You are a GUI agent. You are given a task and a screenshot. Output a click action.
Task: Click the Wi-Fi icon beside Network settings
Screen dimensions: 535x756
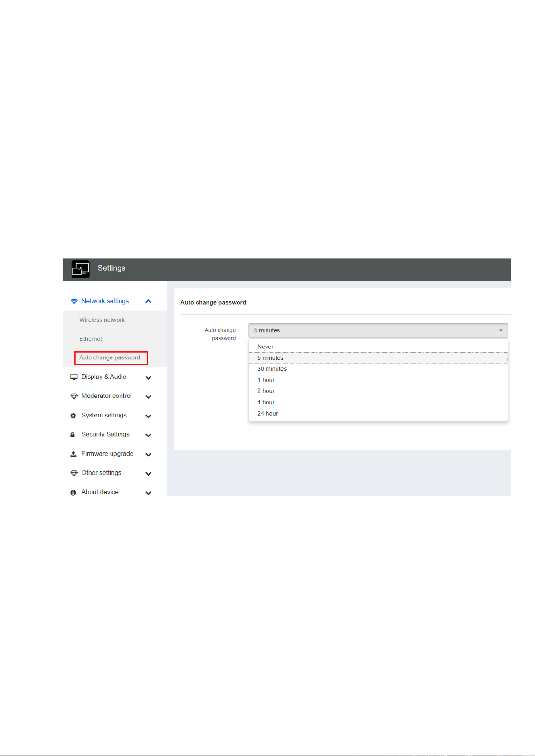(x=74, y=301)
